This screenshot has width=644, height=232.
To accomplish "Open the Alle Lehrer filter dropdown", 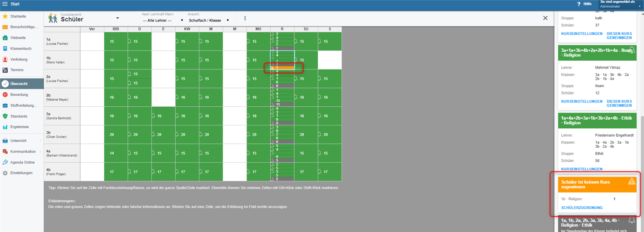I will [162, 20].
